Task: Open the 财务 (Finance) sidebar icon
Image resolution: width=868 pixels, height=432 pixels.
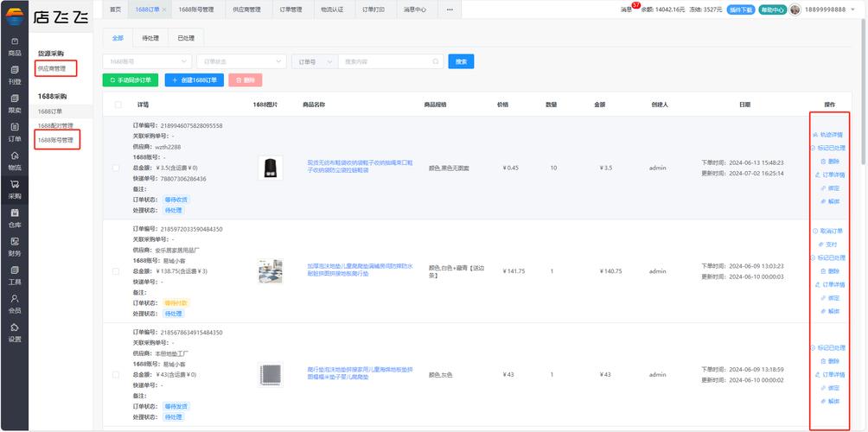Action: (x=15, y=245)
